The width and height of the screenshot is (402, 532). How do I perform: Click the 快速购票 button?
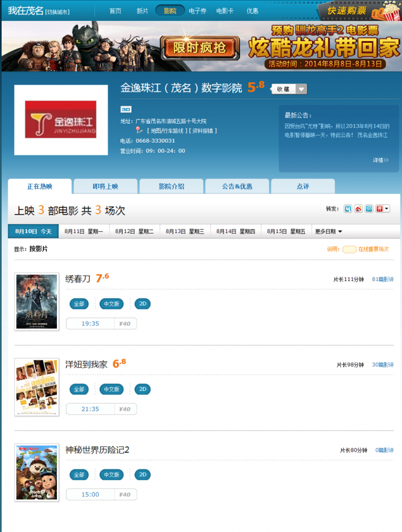[x=347, y=11]
